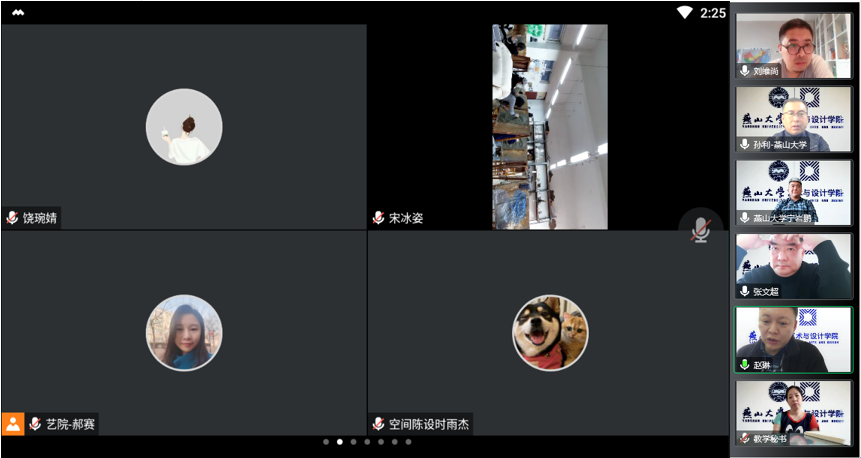Click mic icon on 刘维尚 thumbnail

tap(745, 71)
